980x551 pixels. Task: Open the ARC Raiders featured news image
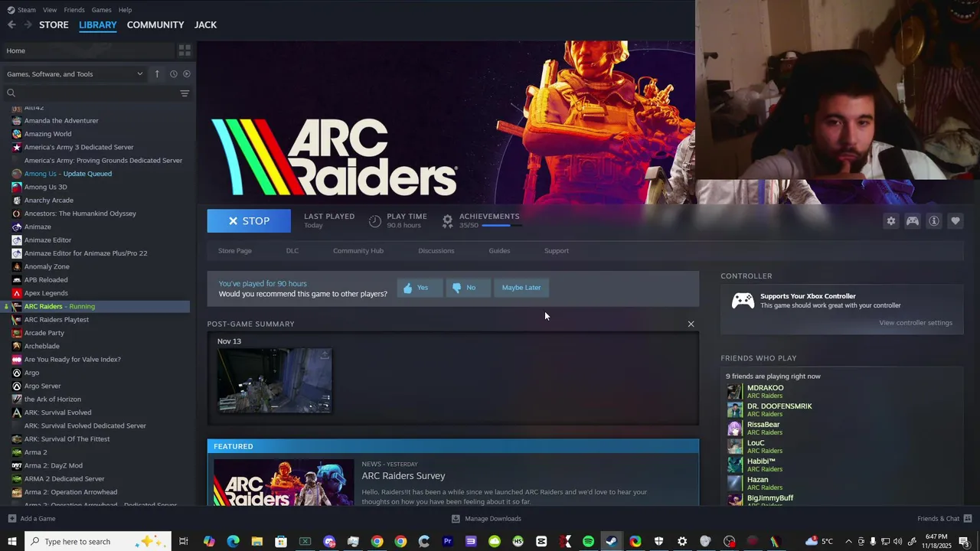[x=283, y=482]
